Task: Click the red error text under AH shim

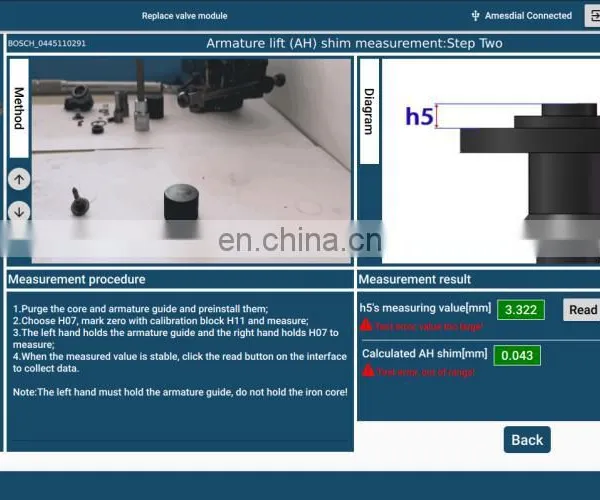Action: tap(426, 372)
